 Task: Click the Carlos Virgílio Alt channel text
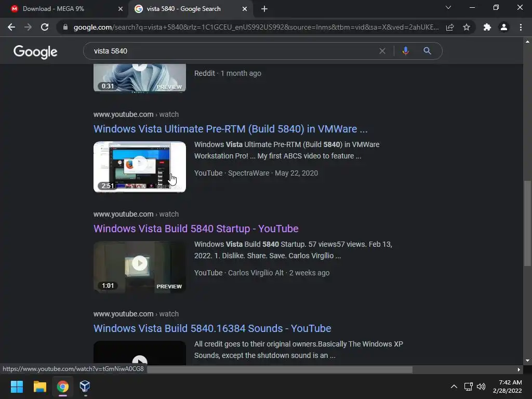click(256, 273)
